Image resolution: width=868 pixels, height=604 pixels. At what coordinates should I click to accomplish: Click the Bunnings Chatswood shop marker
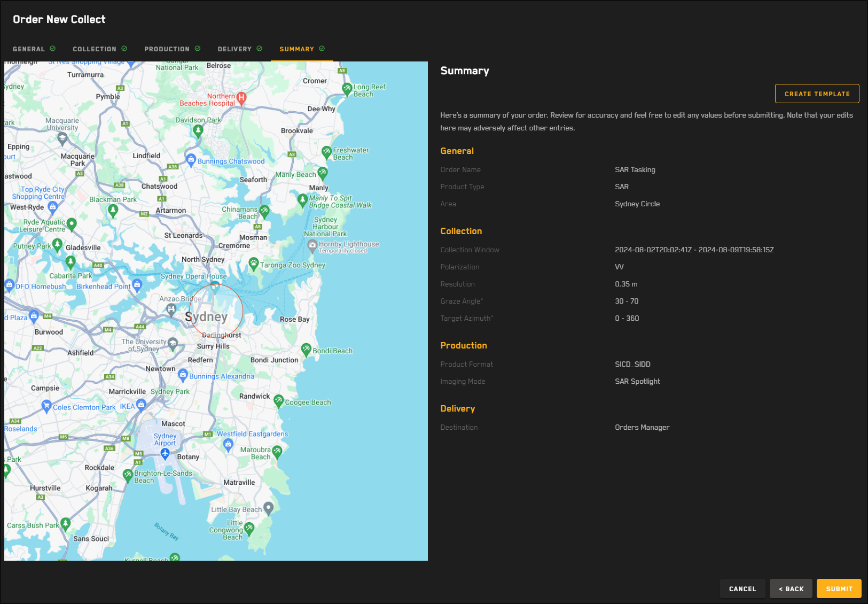(191, 159)
